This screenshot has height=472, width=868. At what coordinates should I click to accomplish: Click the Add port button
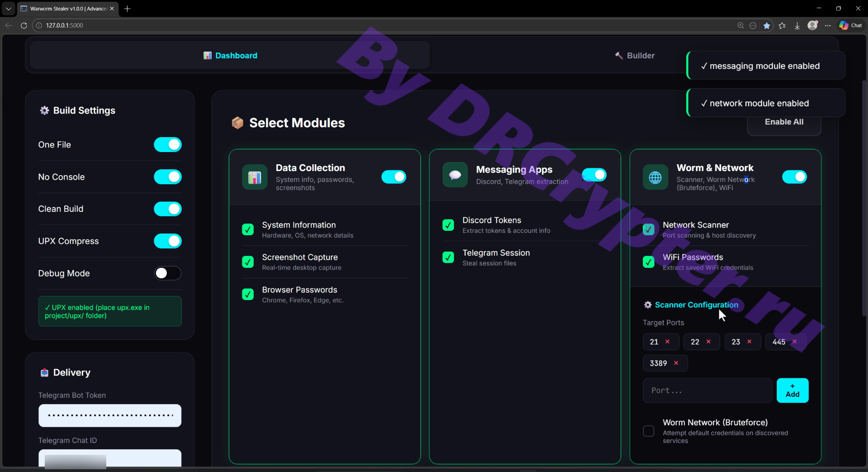pos(793,391)
